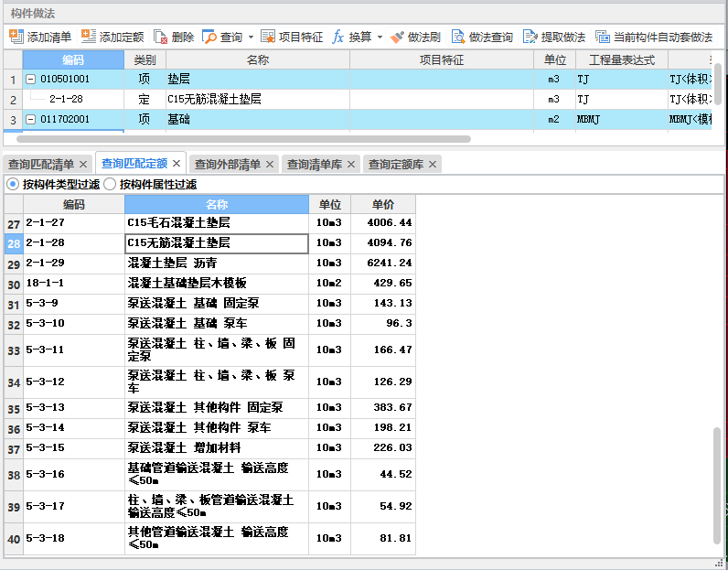Click MBMJ expression cell

coord(622,119)
